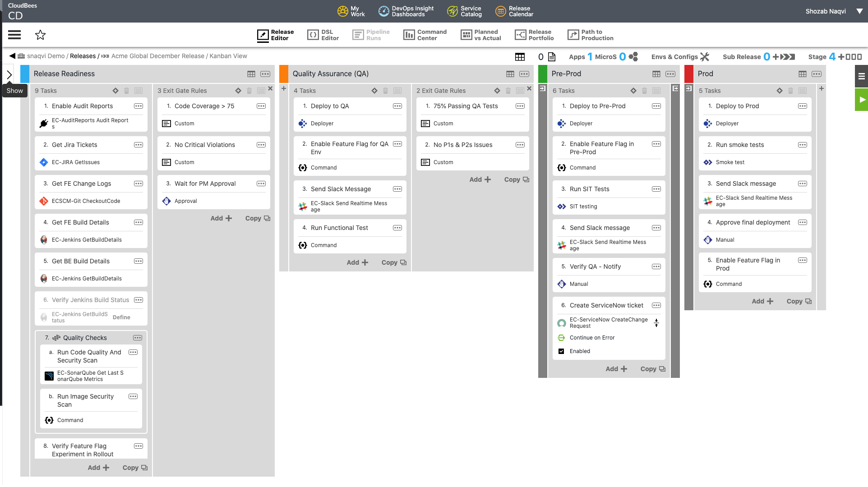
Task: Open Envs & Configs tools icon
Action: pyautogui.click(x=705, y=57)
